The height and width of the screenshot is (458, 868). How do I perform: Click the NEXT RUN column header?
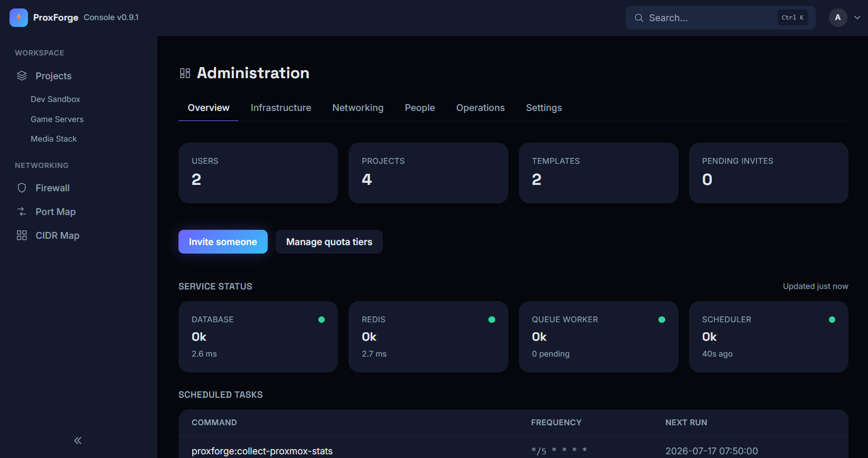pyautogui.click(x=686, y=423)
